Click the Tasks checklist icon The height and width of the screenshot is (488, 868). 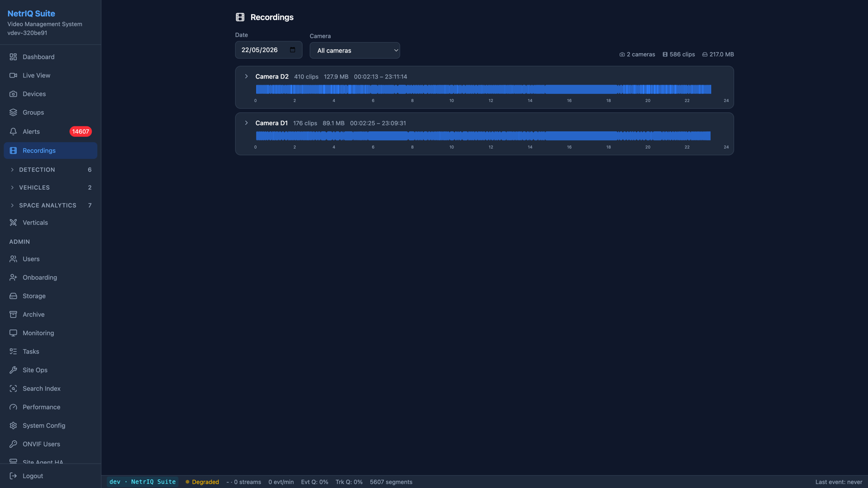(x=13, y=351)
